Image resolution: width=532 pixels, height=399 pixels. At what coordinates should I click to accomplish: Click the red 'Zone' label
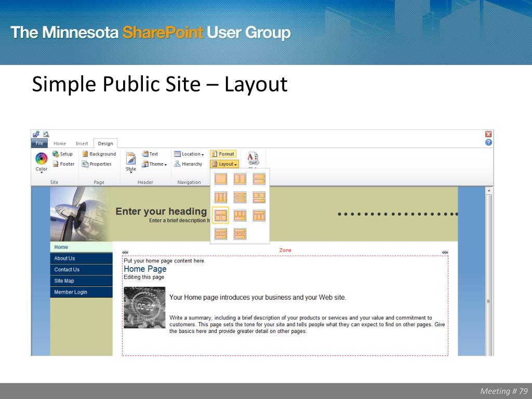tap(285, 250)
